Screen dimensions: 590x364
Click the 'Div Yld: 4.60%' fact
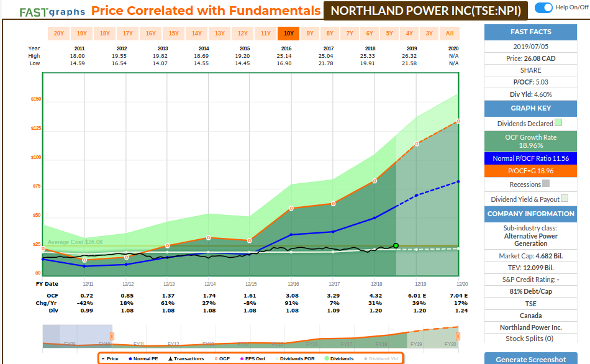(x=530, y=94)
